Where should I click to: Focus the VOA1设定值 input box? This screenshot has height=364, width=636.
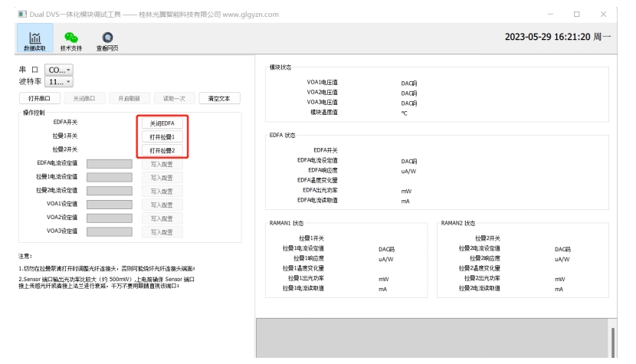pyautogui.click(x=110, y=205)
